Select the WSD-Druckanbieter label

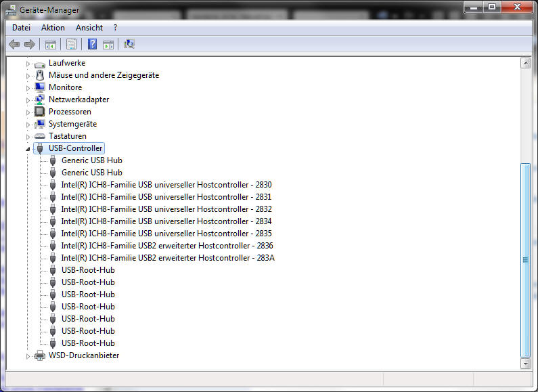(x=84, y=355)
